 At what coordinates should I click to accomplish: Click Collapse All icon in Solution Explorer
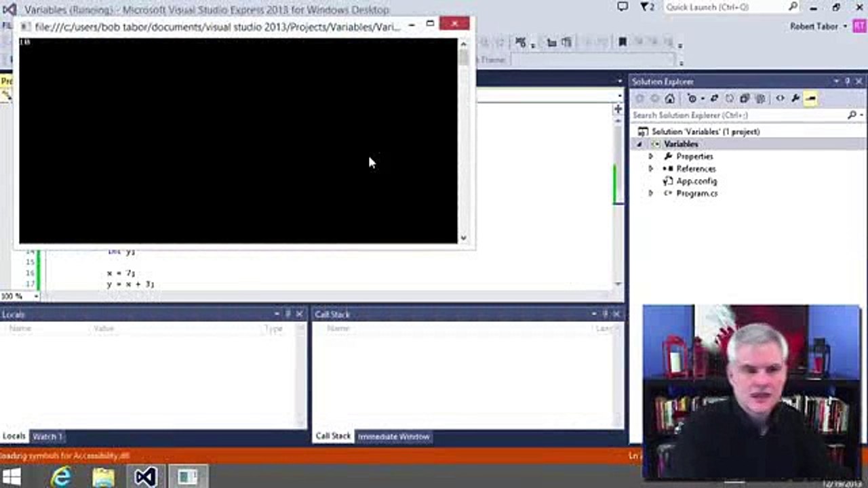(745, 99)
